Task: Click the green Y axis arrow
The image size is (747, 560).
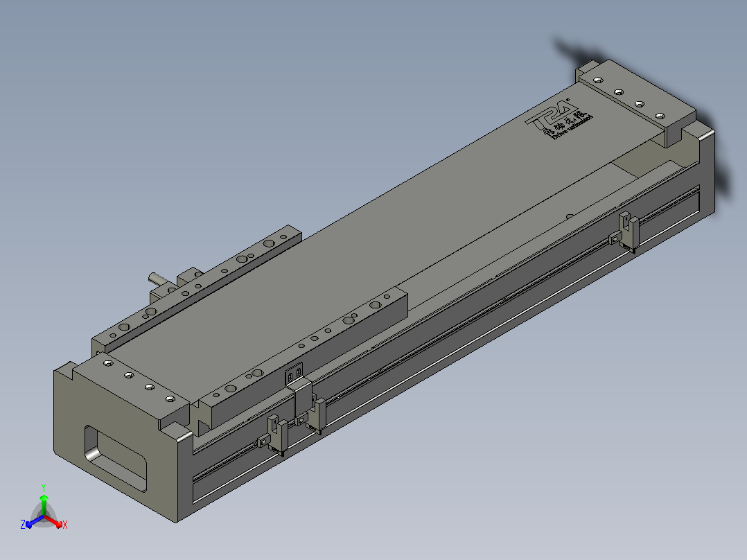Action: (44, 505)
